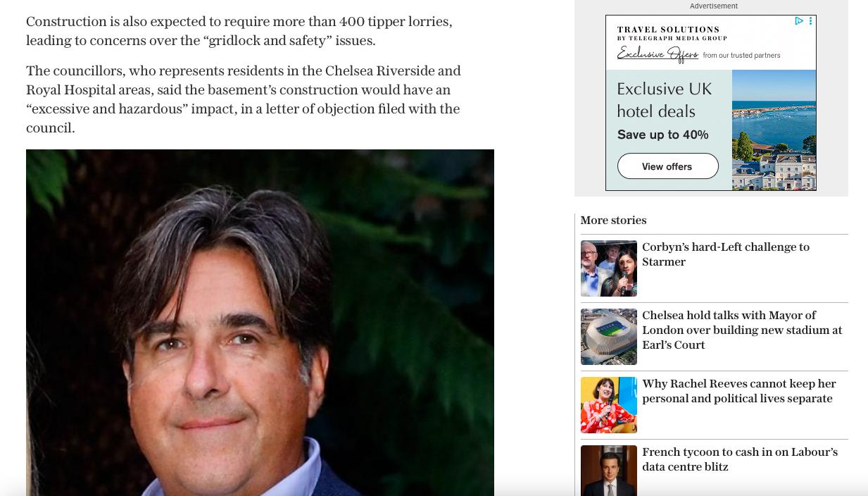The height and width of the screenshot is (496, 868).
Task: Click the View offers button
Action: click(x=667, y=166)
